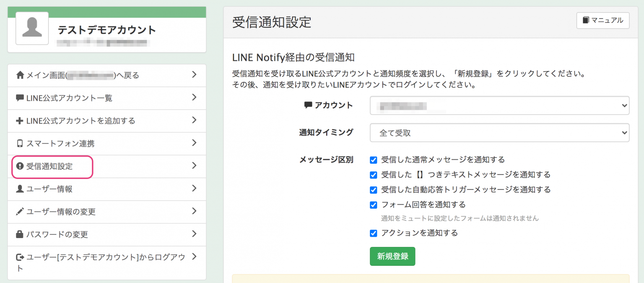Click chevron on ユーザー情報 row
Screen dimensions: 644x283
click(194, 189)
